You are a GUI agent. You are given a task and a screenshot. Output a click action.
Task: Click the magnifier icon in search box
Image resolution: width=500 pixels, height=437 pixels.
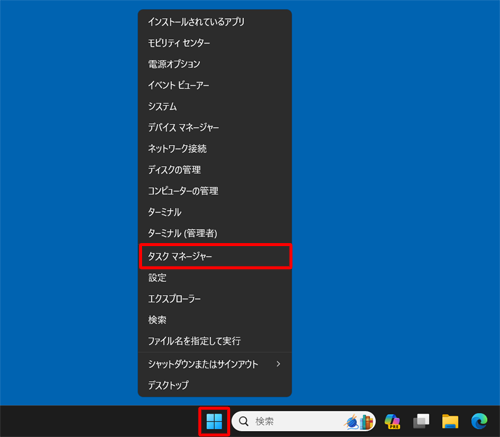[x=244, y=421]
